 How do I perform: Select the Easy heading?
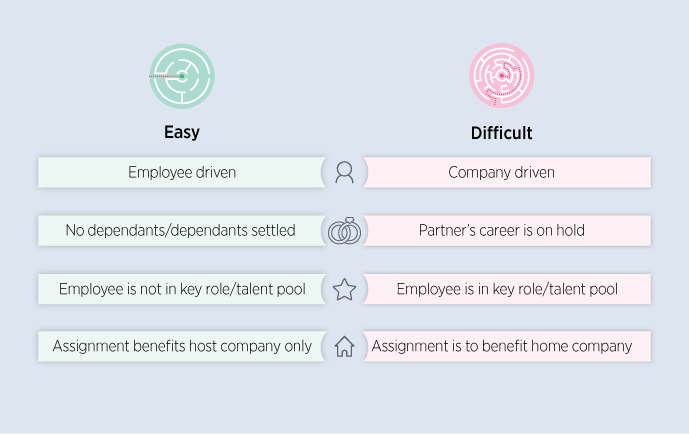pos(182,132)
